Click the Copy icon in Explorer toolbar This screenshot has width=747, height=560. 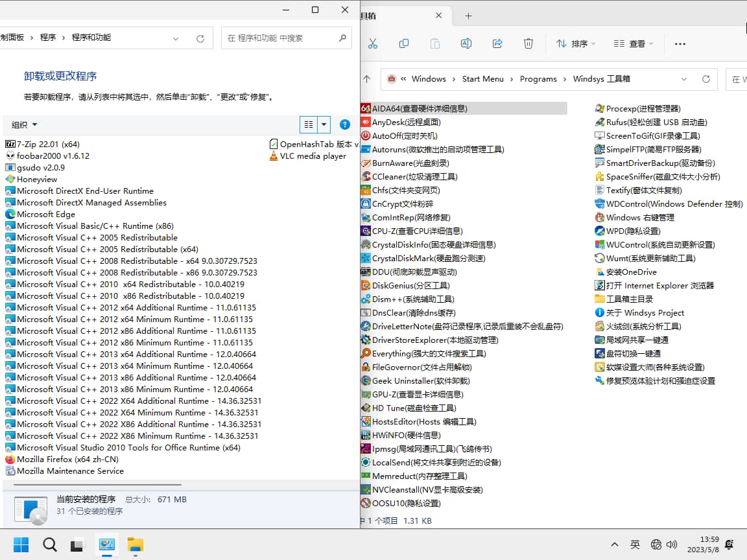(403, 43)
